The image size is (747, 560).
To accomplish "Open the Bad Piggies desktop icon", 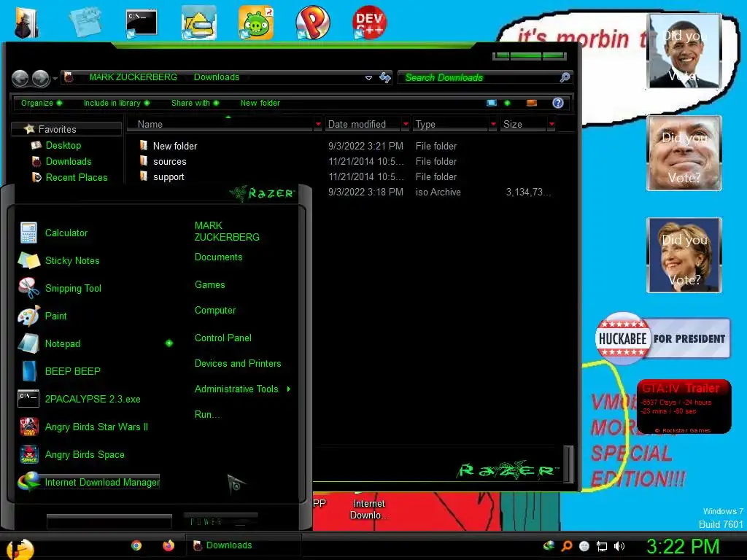I will click(x=256, y=23).
